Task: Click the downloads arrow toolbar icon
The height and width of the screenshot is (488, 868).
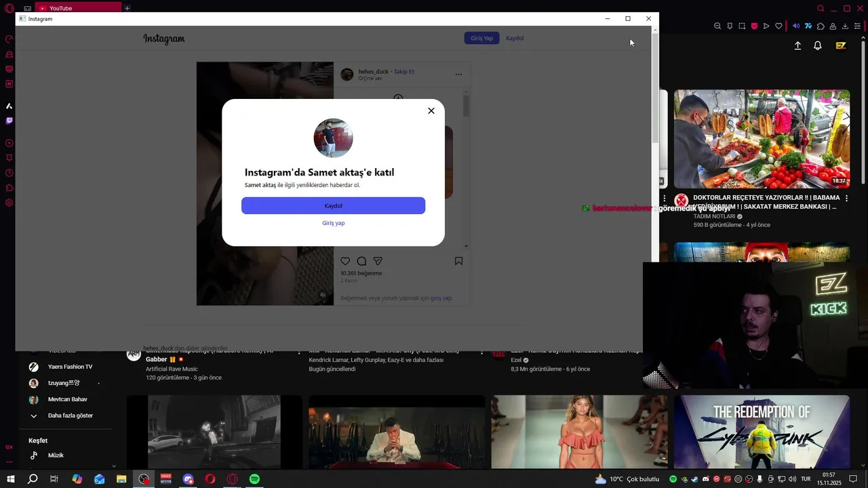Action: [845, 26]
